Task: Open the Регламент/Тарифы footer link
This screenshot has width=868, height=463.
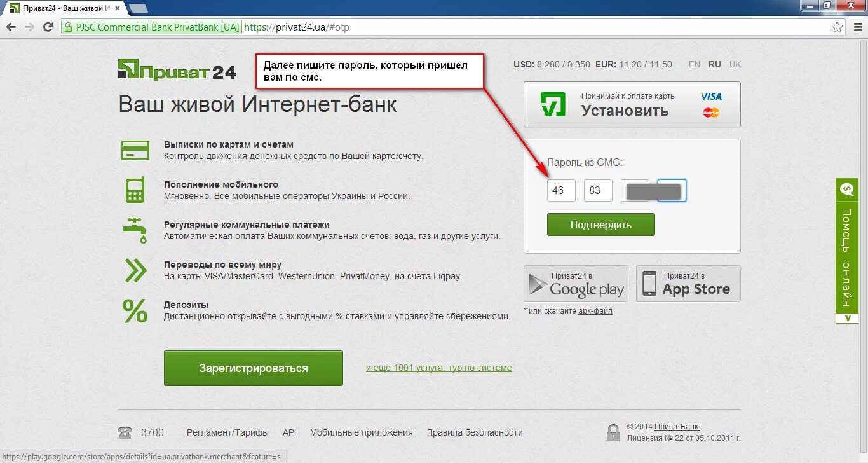Action: pyautogui.click(x=227, y=432)
